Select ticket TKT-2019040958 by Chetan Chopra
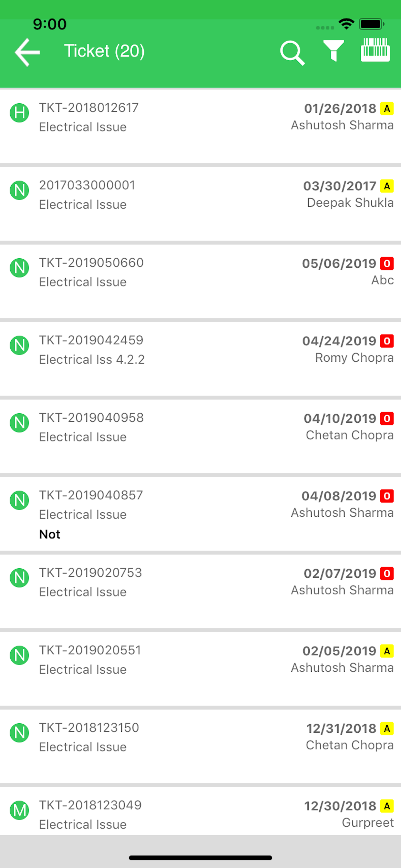This screenshot has height=868, width=401. [x=200, y=436]
